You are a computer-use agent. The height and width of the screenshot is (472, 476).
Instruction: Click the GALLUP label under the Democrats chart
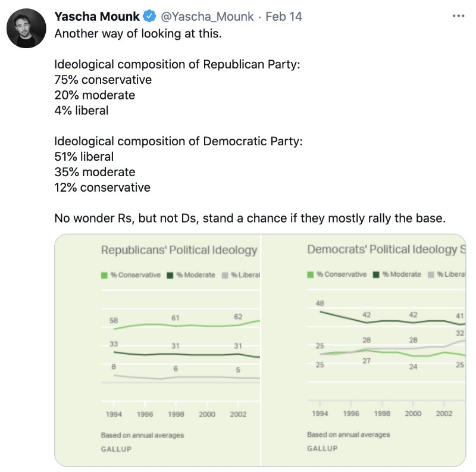(322, 448)
